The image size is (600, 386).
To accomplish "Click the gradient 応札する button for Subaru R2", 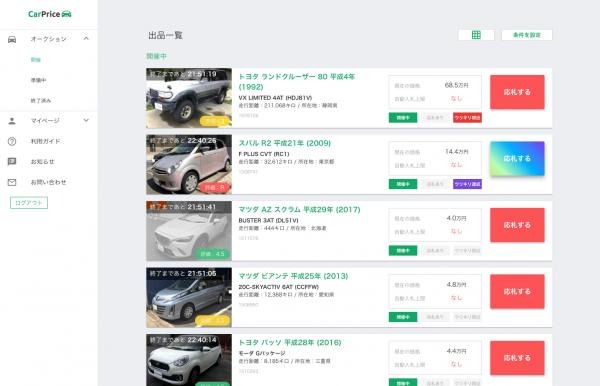I will (517, 158).
